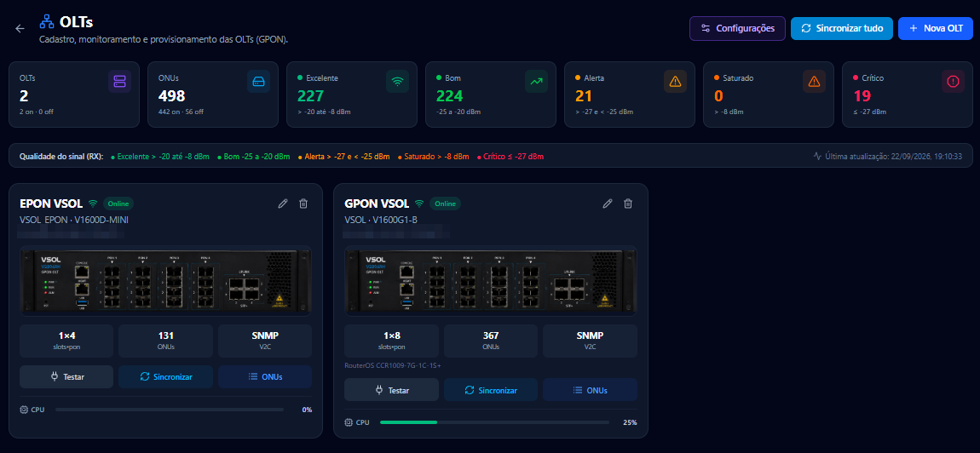The width and height of the screenshot is (980, 453).
Task: Click the EPON VSOL device image
Action: [165, 280]
